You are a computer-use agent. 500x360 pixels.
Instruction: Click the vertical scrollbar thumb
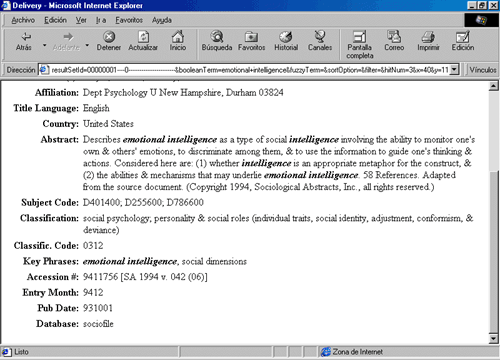[493, 252]
